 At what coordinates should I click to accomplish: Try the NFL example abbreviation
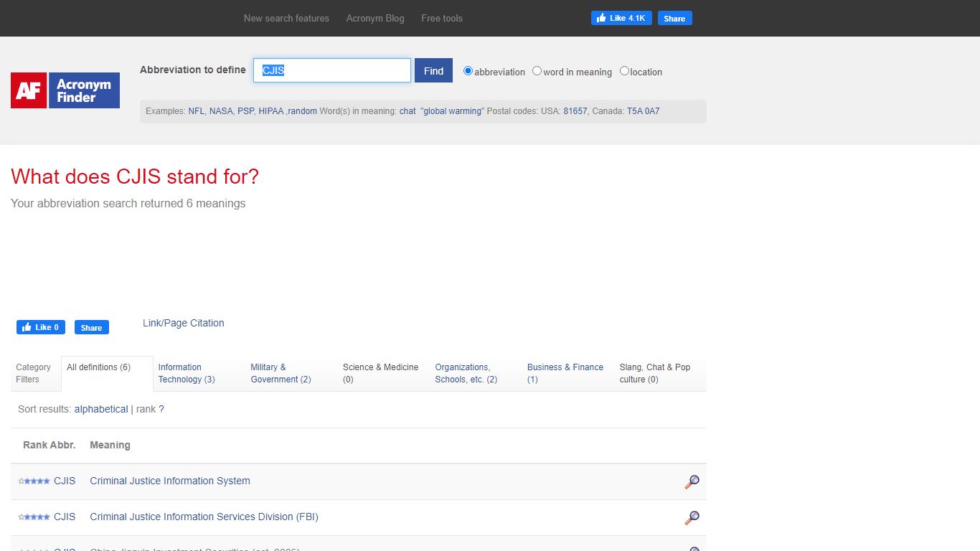(x=197, y=111)
